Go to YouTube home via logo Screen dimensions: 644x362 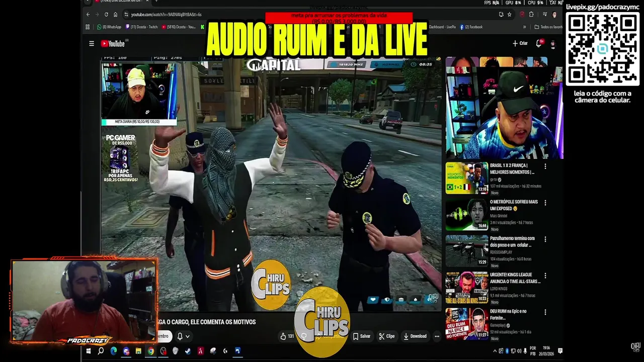[x=113, y=44]
